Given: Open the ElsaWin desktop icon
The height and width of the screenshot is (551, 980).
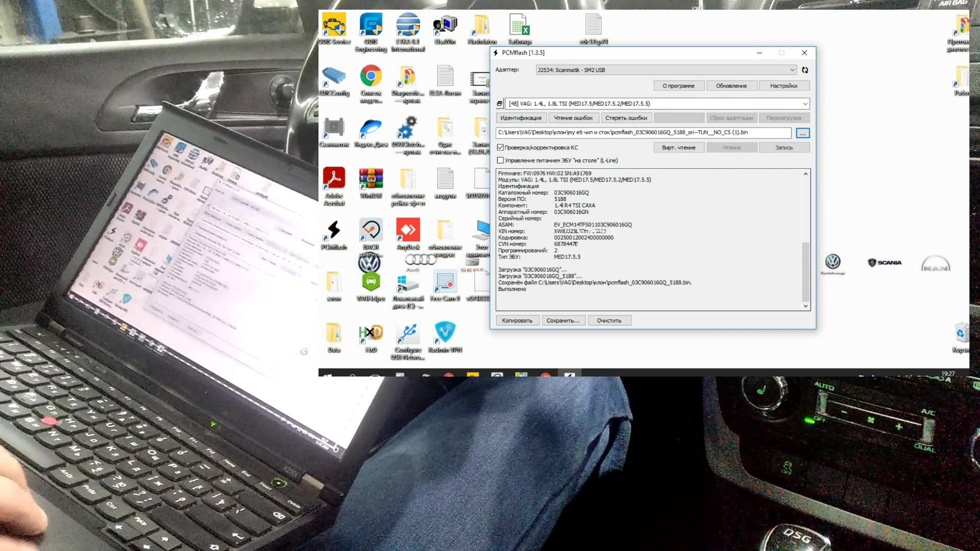Looking at the screenshot, I should (x=445, y=29).
